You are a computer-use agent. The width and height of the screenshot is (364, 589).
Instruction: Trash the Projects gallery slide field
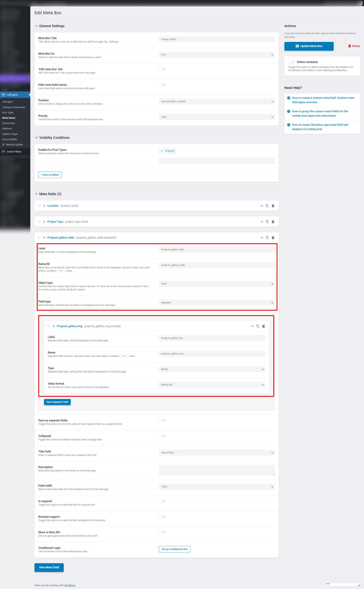[x=273, y=237]
